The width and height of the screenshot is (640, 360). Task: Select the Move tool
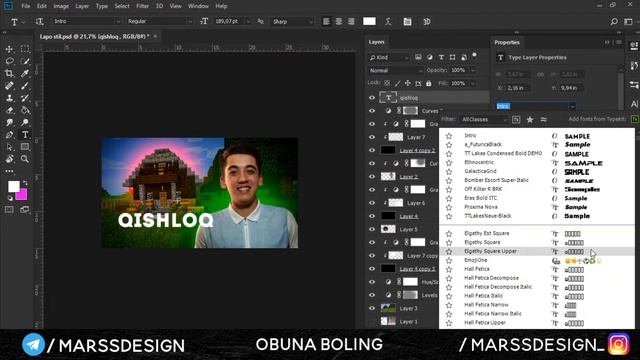click(x=9, y=49)
